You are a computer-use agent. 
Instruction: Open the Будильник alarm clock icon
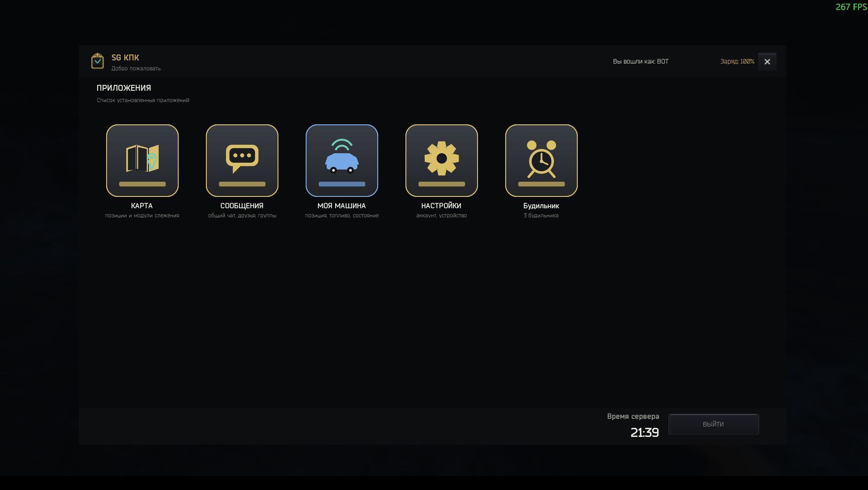point(541,161)
